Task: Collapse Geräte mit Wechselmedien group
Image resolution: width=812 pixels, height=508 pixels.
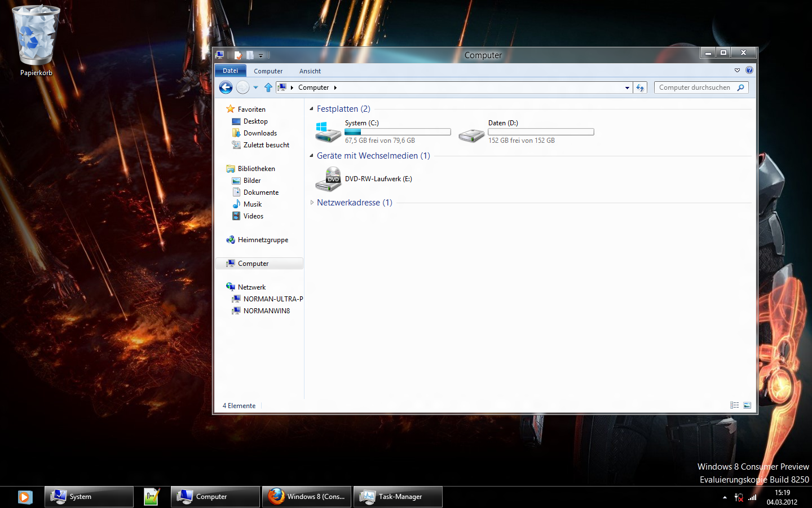Action: 311,155
